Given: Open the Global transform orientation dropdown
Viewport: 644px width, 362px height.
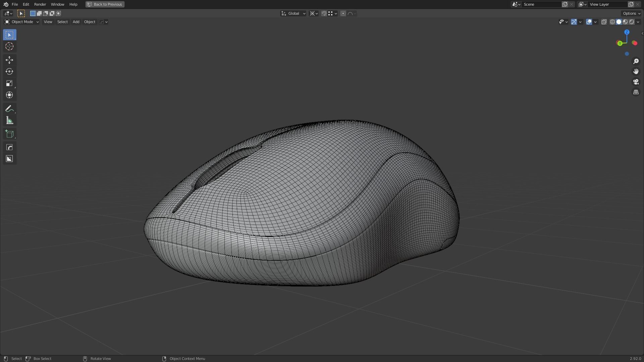Looking at the screenshot, I should (293, 13).
